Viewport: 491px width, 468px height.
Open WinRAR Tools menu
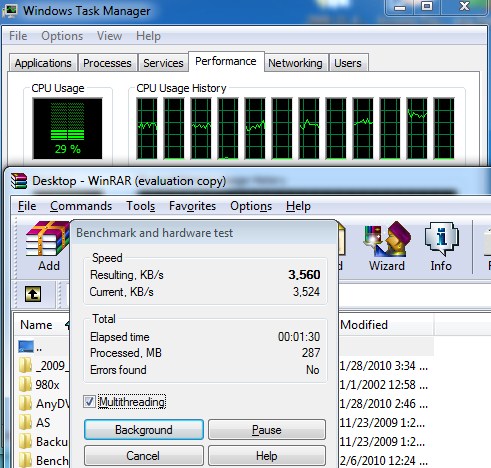[140, 206]
